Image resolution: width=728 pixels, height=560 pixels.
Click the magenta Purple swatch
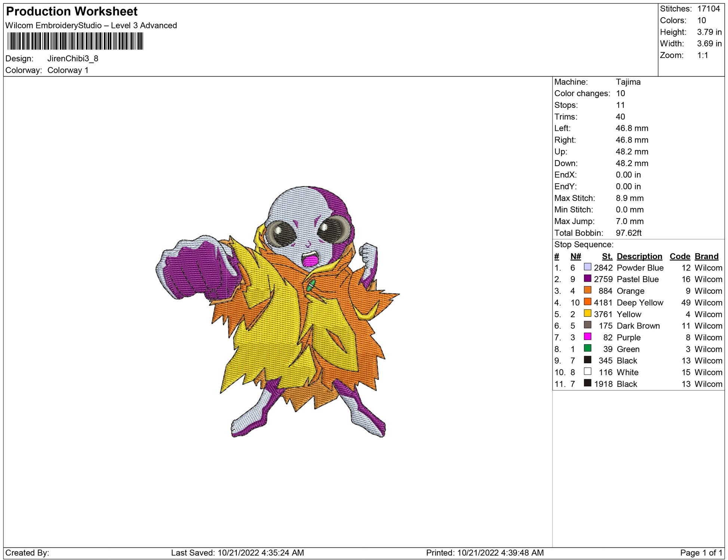[587, 336]
